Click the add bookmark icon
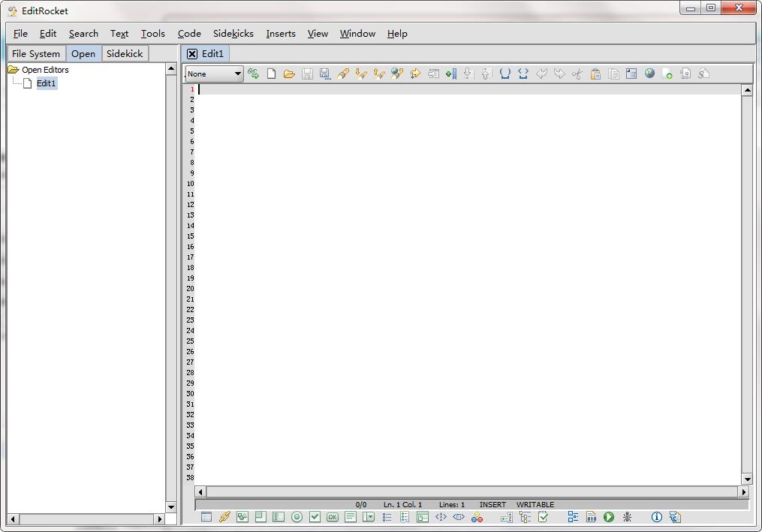This screenshot has width=762, height=532. (451, 74)
